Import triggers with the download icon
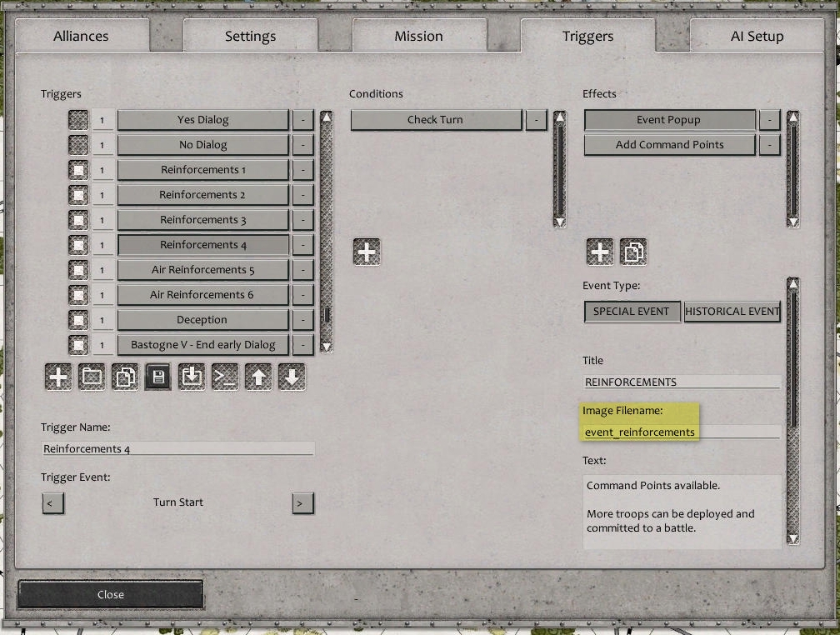 click(191, 377)
